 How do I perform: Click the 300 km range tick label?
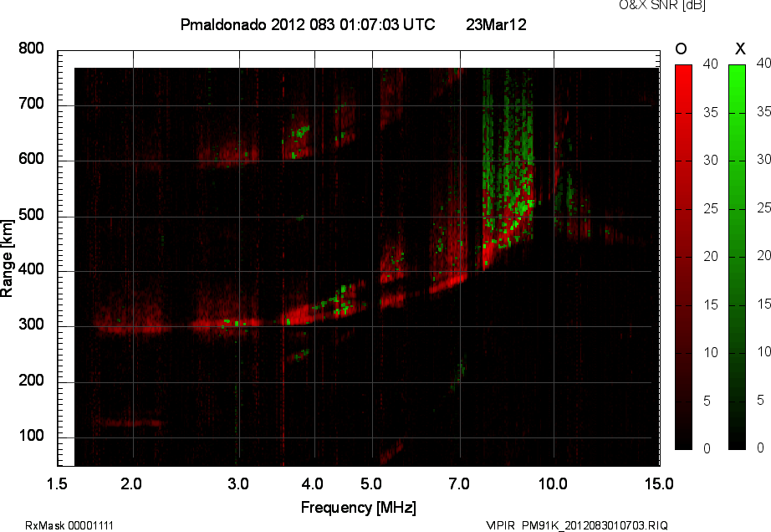pos(32,325)
